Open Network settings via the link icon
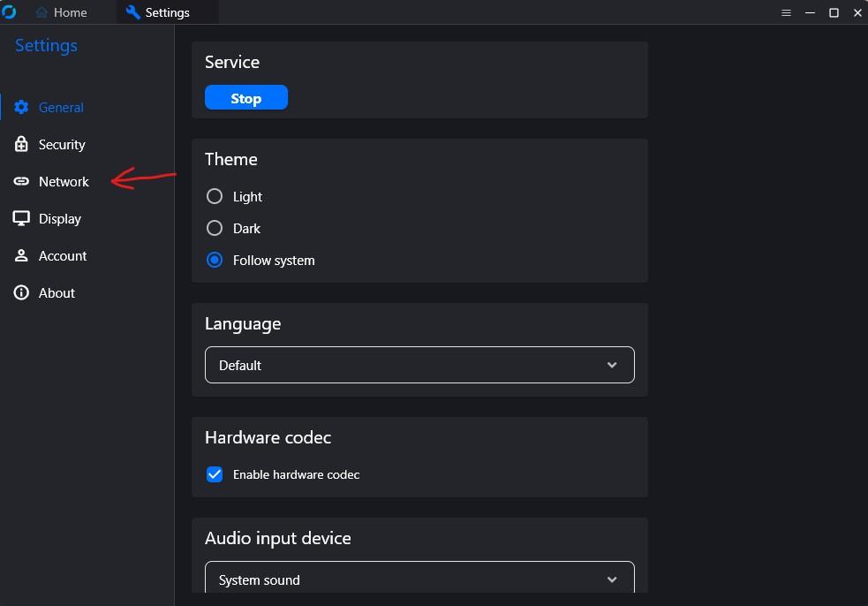This screenshot has width=868, height=606. tap(21, 181)
